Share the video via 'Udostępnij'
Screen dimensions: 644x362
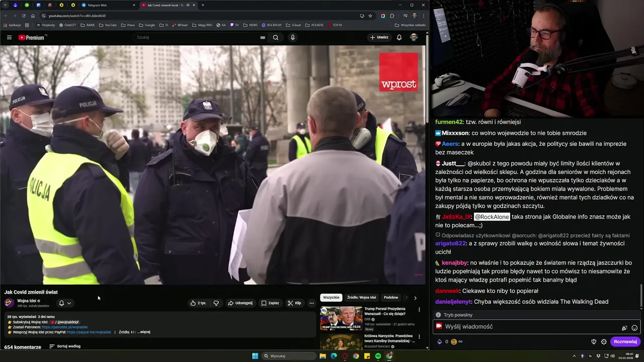tap(240, 303)
